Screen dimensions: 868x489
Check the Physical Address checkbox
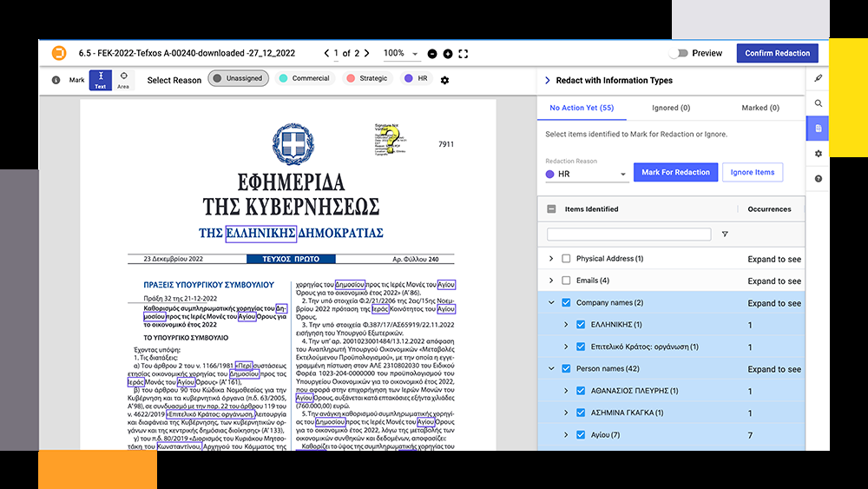[x=566, y=259]
